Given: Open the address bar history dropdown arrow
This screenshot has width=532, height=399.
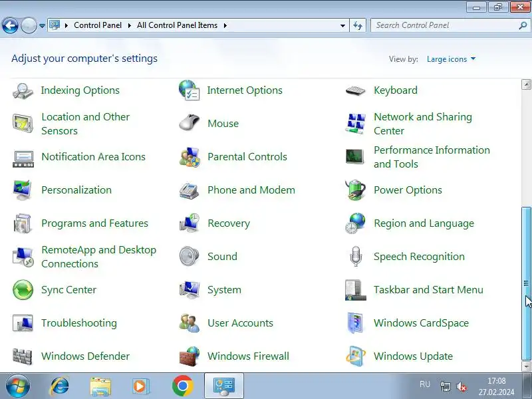Looking at the screenshot, I should (x=342, y=25).
